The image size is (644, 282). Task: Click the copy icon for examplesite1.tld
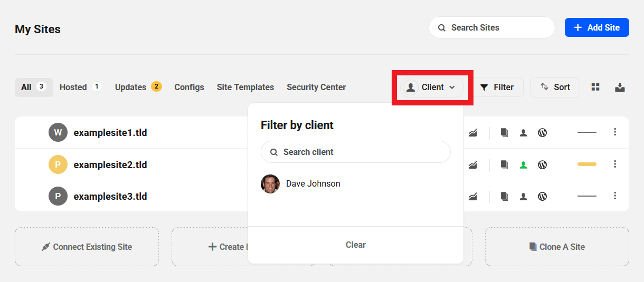(x=504, y=133)
